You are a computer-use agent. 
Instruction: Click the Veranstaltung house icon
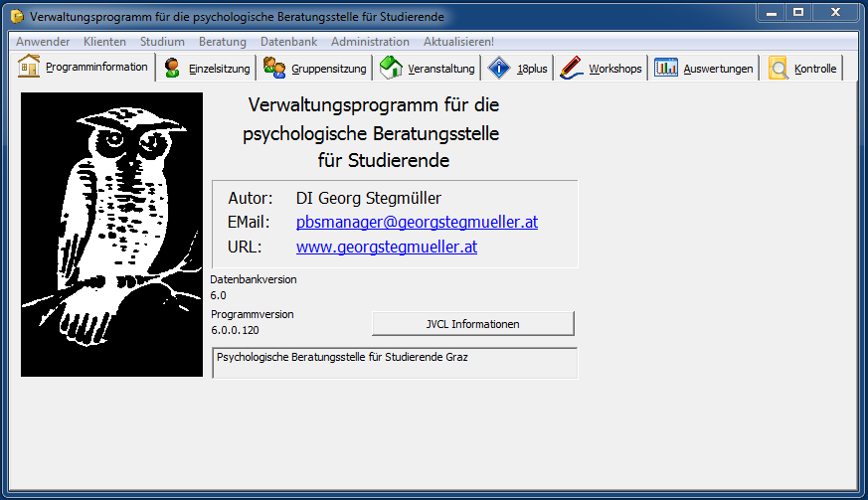point(391,68)
